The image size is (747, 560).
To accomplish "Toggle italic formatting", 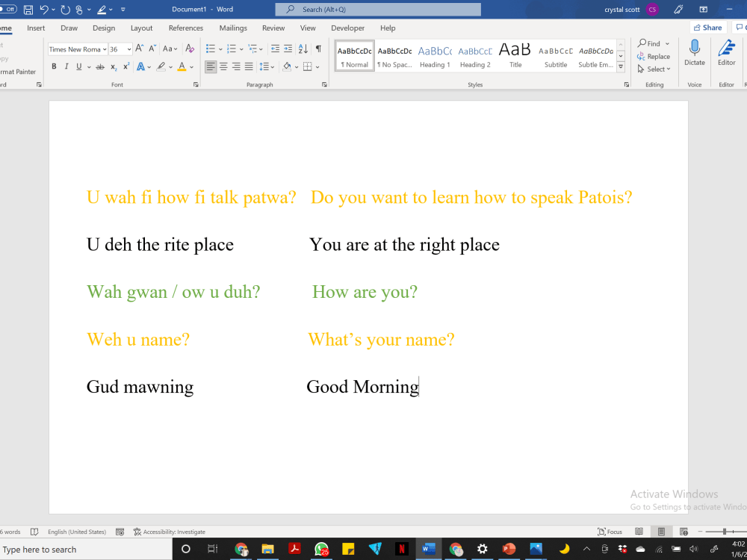I will point(66,66).
